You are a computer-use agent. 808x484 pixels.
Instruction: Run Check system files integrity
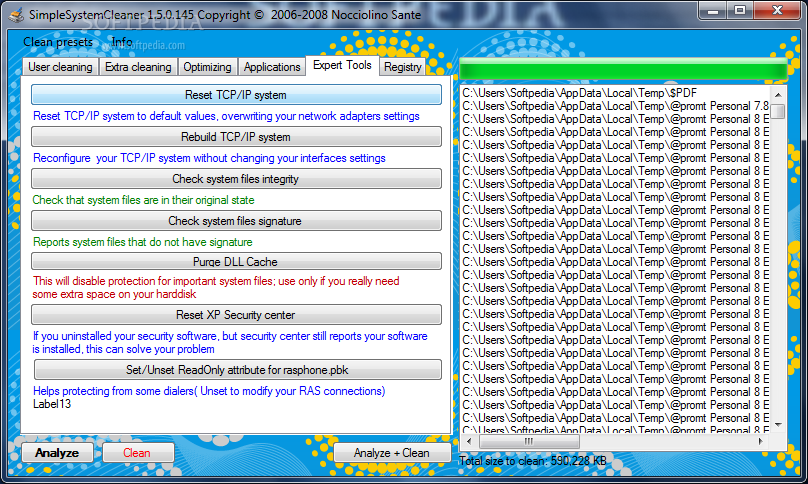coord(236,179)
